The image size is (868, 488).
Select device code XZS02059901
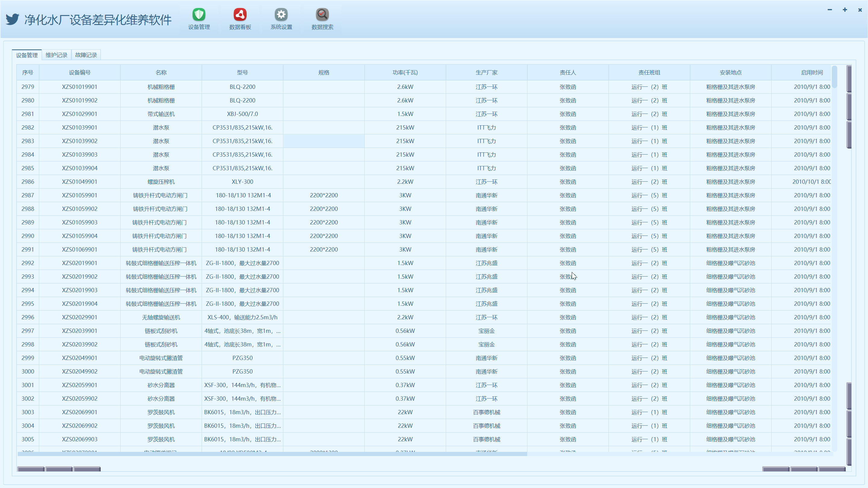(x=80, y=385)
